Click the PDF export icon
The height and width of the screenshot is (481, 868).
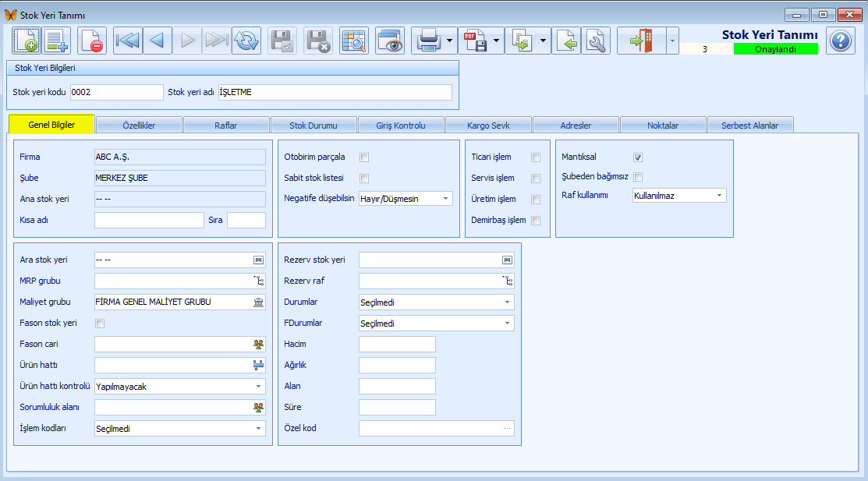pyautogui.click(x=475, y=41)
